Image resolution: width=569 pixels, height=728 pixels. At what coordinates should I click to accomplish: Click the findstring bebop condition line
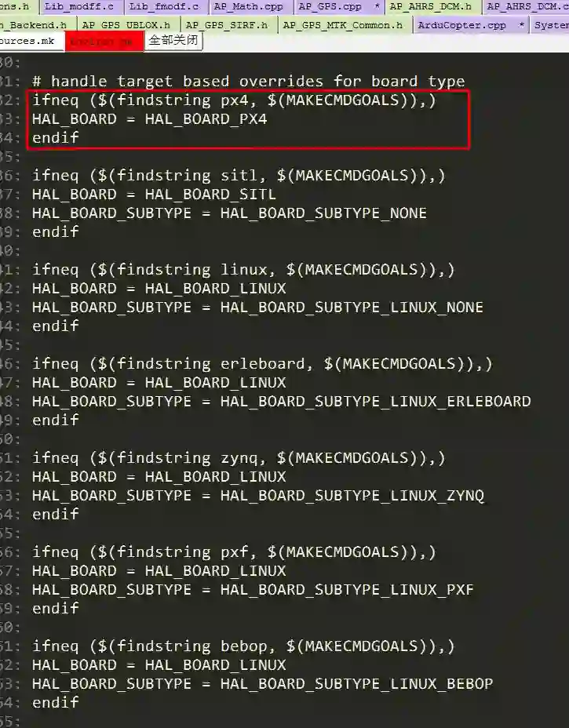[243, 646]
